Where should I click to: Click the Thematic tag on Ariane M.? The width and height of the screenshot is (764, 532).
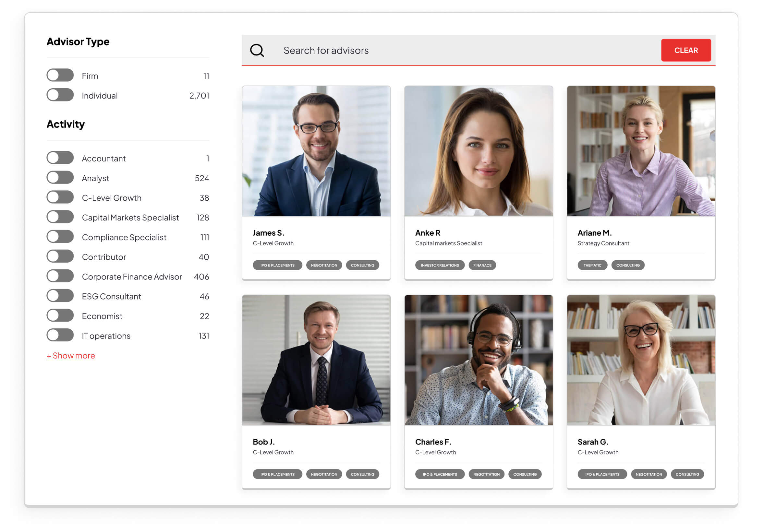click(592, 265)
